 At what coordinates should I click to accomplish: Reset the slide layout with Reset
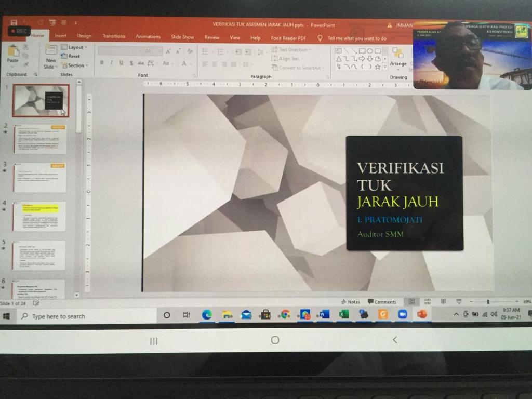(71, 56)
